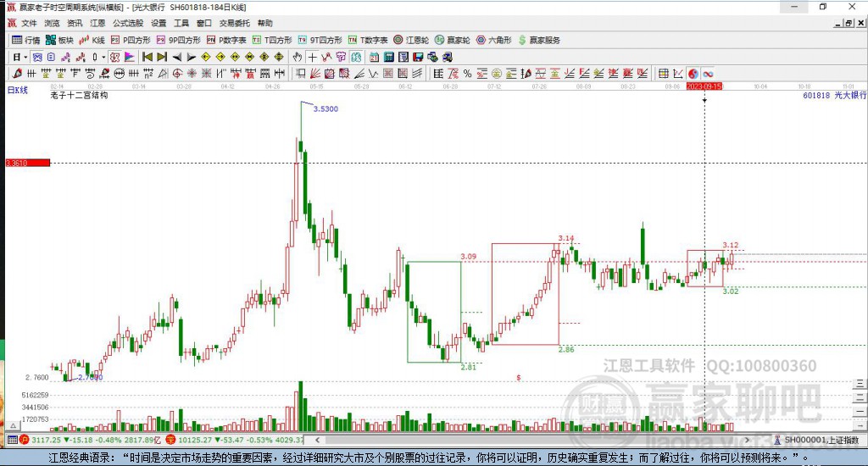
Task: Open the P四方形 tool
Action: click(131, 40)
